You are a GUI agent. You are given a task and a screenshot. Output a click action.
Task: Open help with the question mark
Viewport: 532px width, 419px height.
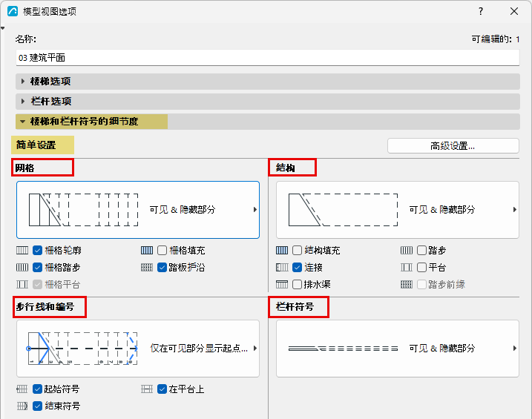(480, 11)
